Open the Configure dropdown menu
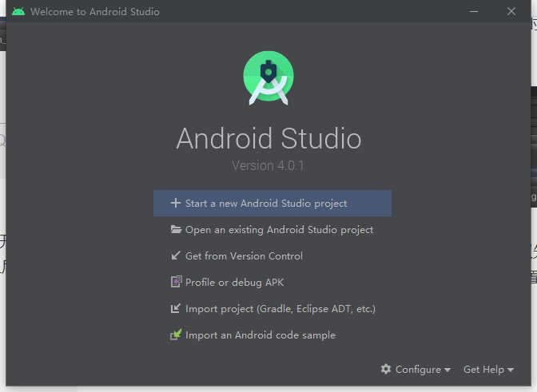The width and height of the screenshot is (537, 392). [x=416, y=369]
